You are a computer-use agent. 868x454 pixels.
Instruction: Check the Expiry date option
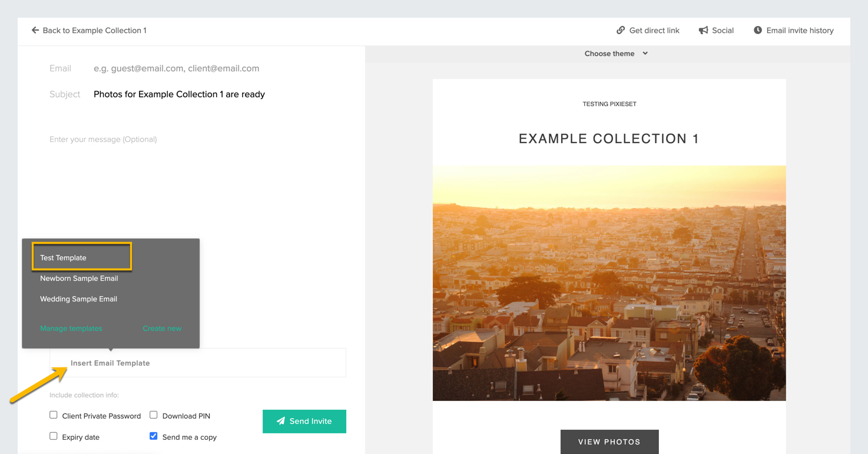[54, 436]
